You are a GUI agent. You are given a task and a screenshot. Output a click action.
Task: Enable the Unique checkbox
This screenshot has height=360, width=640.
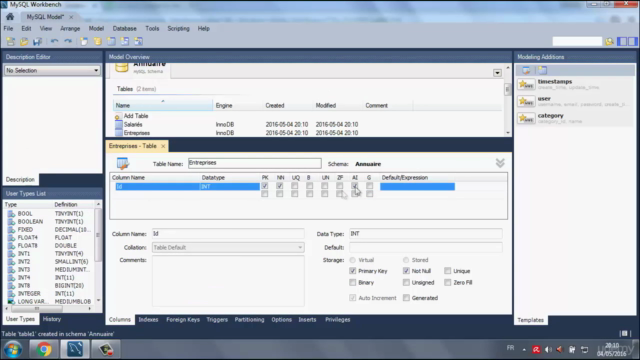pyautogui.click(x=448, y=271)
